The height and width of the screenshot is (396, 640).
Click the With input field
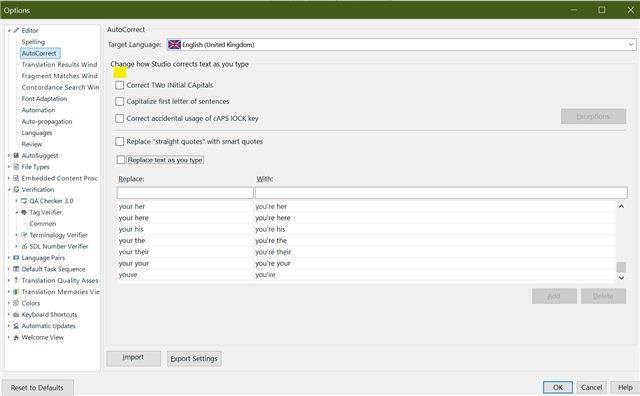coord(441,193)
